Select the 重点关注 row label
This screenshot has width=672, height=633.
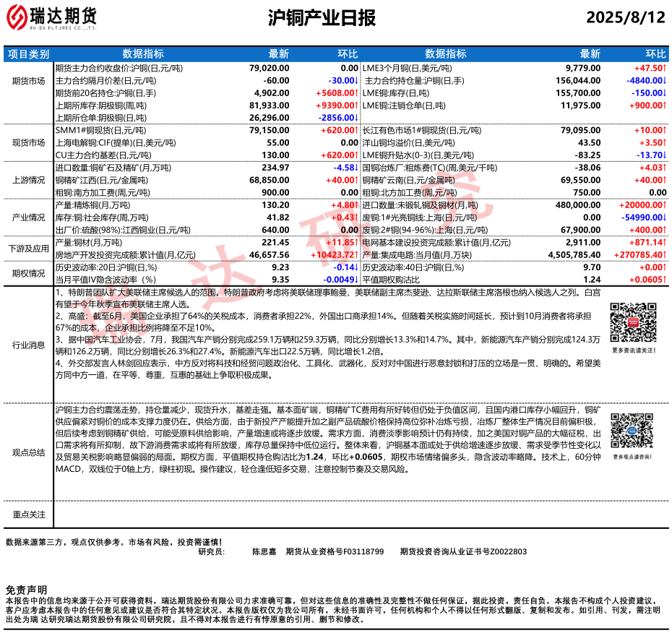(x=28, y=514)
